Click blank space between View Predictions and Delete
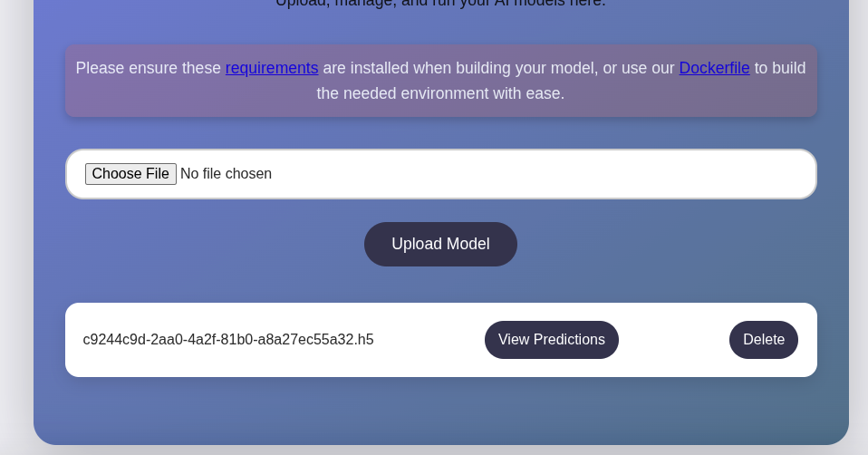 click(674, 340)
